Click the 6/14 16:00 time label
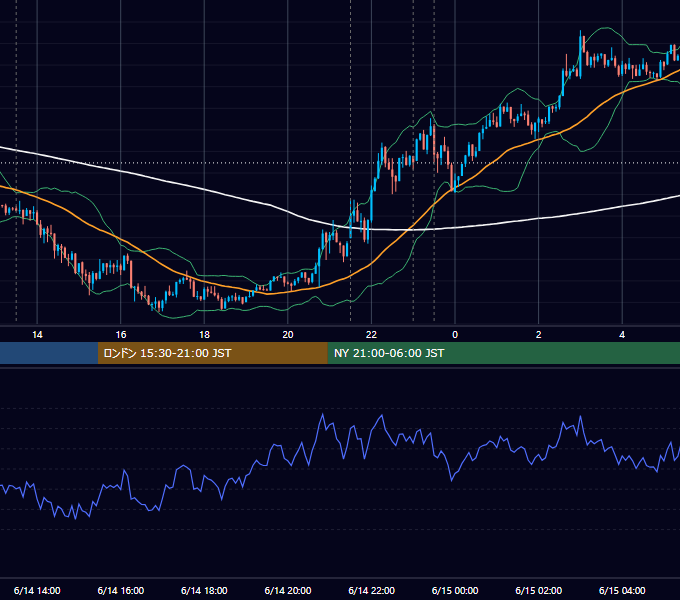Screen dimensions: 680x600 121,590
